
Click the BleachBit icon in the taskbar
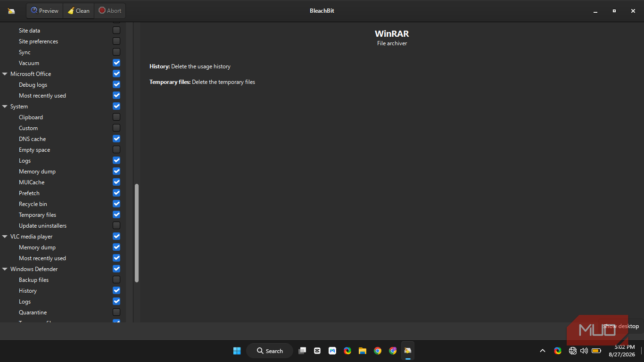(x=408, y=351)
